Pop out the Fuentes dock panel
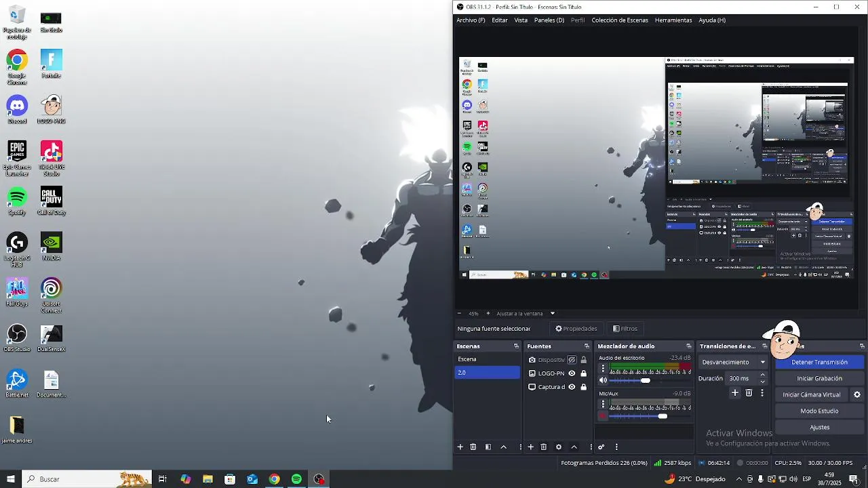Viewport: 868px width, 488px height. coord(587,346)
